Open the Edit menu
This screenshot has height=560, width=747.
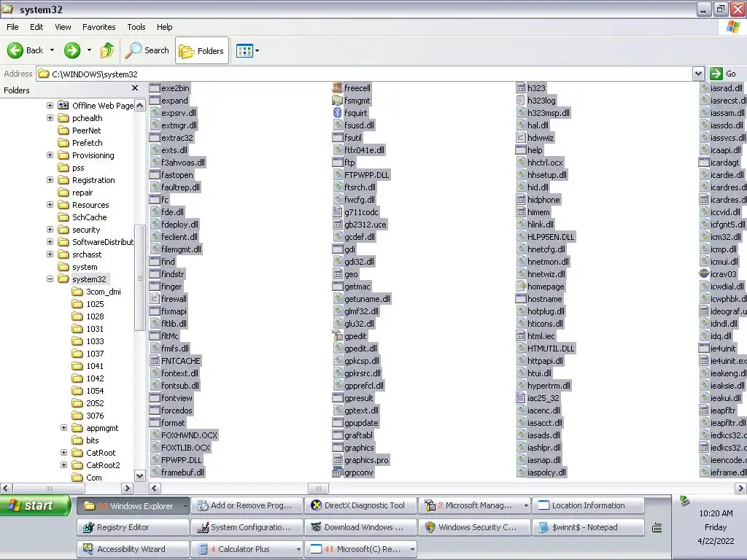tap(36, 27)
